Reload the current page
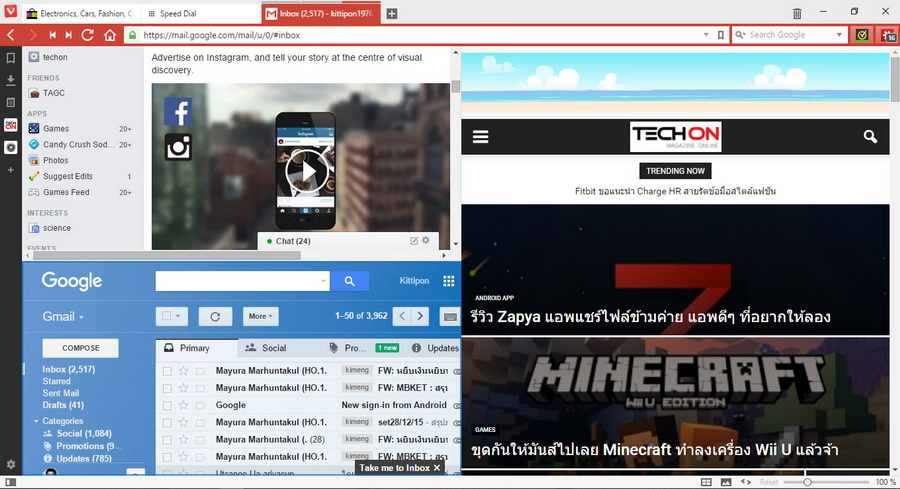The width and height of the screenshot is (900, 489). [x=88, y=35]
